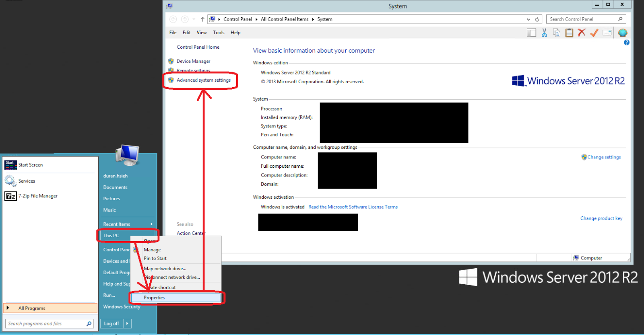
Task: Click the System window title icon
Action: [x=169, y=6]
